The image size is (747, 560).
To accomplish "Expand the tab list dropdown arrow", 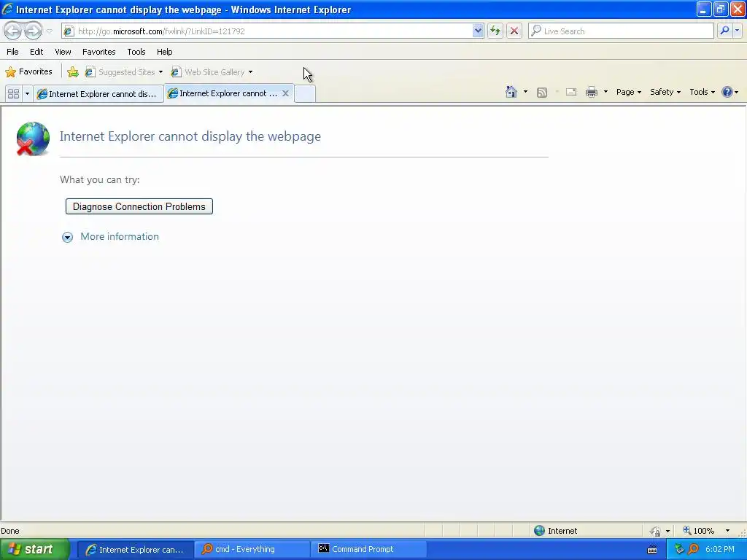I will click(27, 93).
